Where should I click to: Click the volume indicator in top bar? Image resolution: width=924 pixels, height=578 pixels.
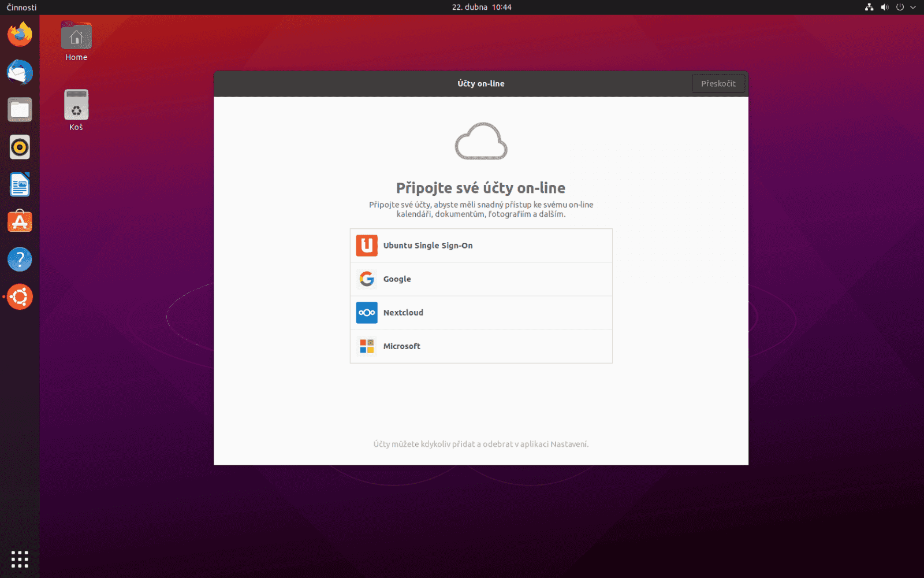coord(884,7)
